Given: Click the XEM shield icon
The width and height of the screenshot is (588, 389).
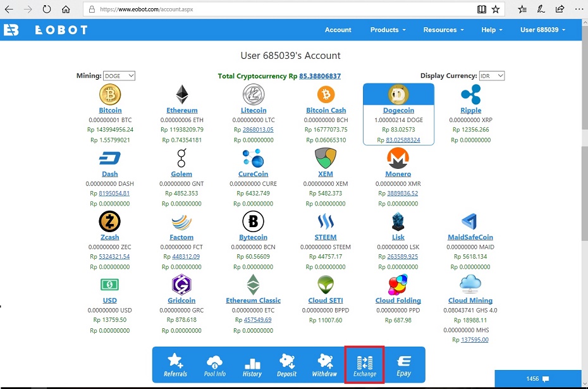Looking at the screenshot, I should tap(326, 158).
